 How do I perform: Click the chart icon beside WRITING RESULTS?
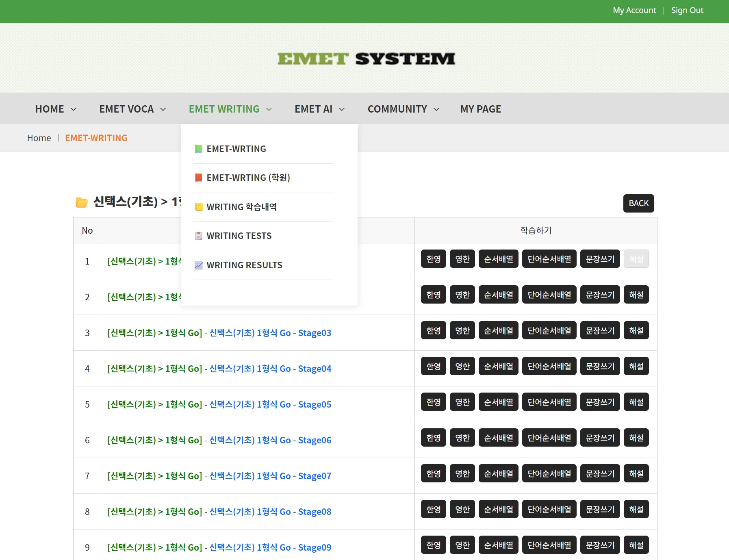point(199,265)
